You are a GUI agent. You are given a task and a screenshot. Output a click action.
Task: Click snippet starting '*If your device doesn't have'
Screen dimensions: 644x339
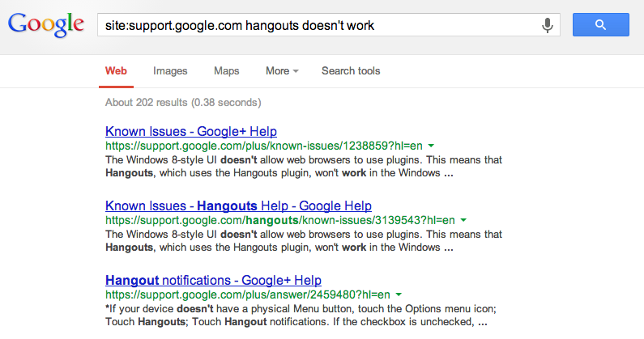click(301, 316)
